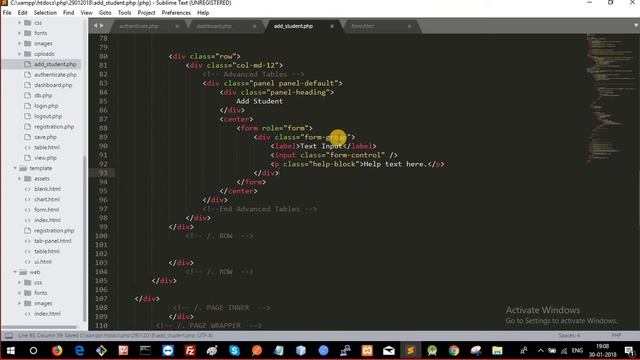Open the Windows Start menu

coord(11,351)
